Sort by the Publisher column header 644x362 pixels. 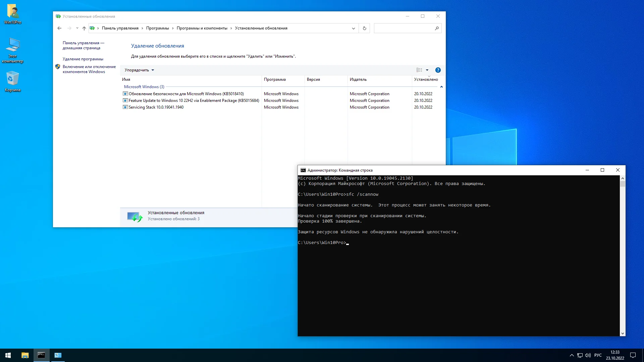(x=358, y=79)
